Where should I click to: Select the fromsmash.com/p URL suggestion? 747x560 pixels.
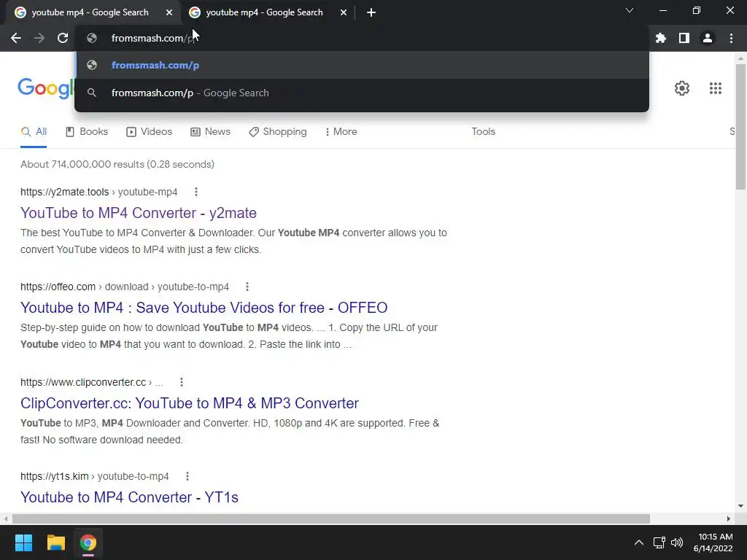[x=362, y=65]
